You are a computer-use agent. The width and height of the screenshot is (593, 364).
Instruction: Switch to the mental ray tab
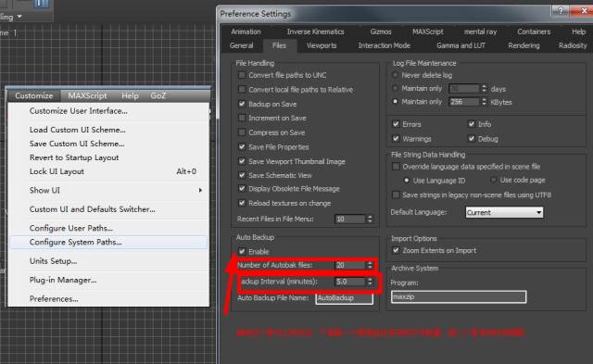[x=480, y=31]
